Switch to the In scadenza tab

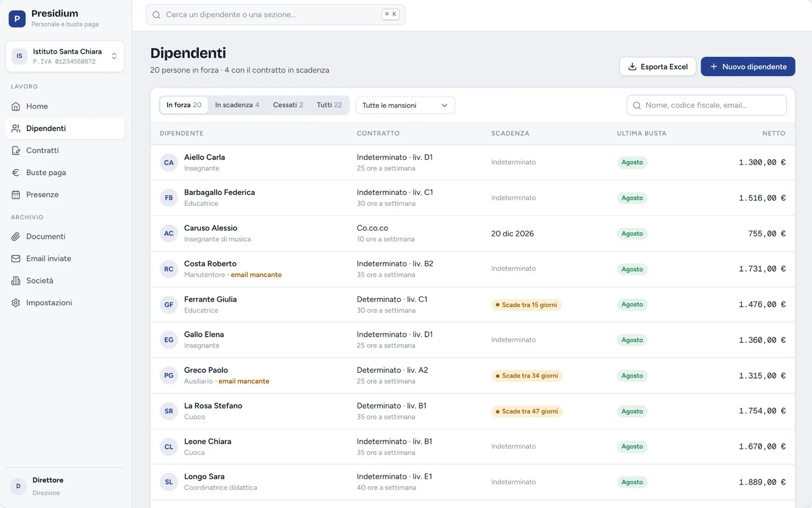coord(237,105)
